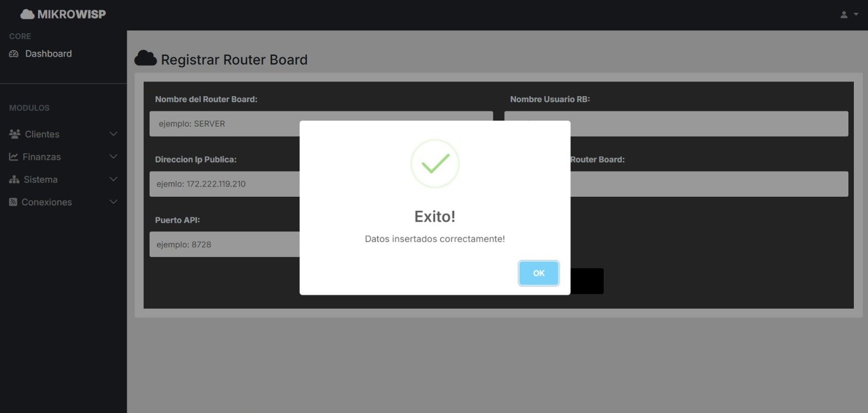Click the Clientes people icon

point(15,134)
